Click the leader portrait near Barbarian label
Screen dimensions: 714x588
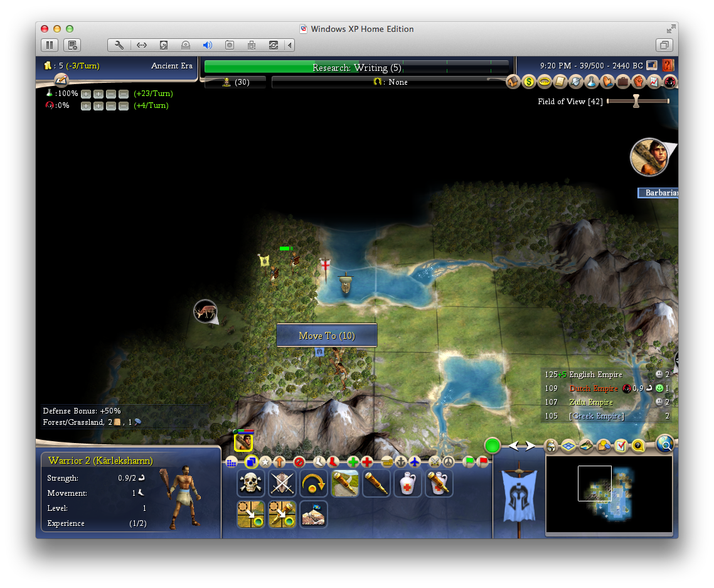coord(649,157)
